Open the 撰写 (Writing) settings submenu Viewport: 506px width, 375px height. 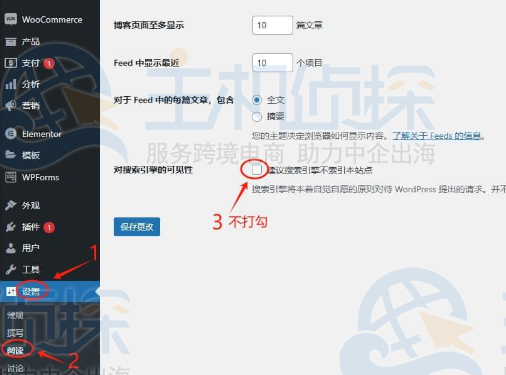pos(15,333)
